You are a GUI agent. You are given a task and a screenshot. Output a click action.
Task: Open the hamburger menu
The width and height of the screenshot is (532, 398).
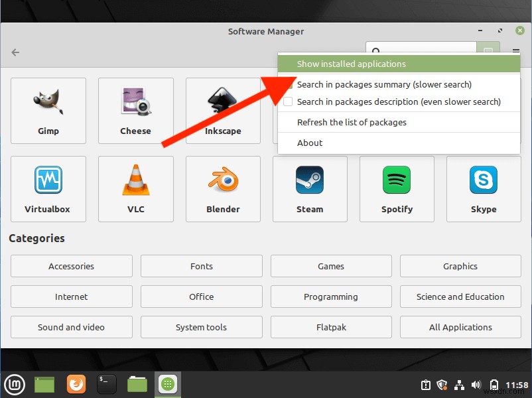pos(515,50)
